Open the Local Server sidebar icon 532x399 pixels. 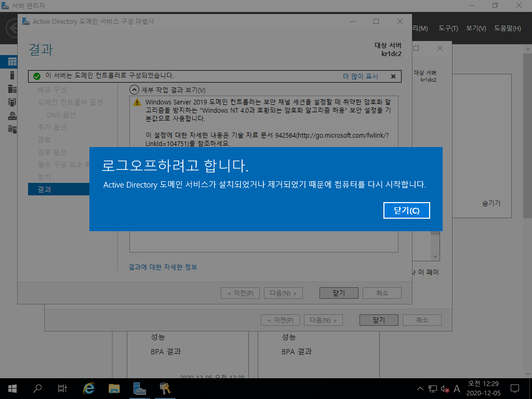pyautogui.click(x=12, y=75)
